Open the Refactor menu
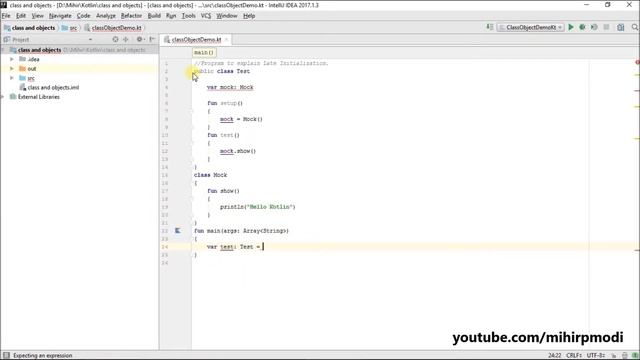 coord(131,16)
